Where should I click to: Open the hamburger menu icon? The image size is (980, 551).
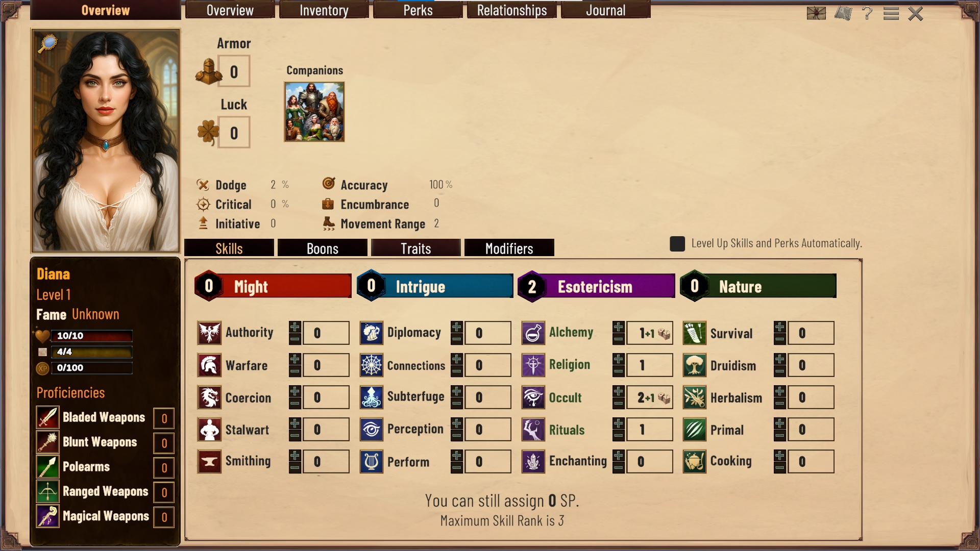click(x=891, y=13)
